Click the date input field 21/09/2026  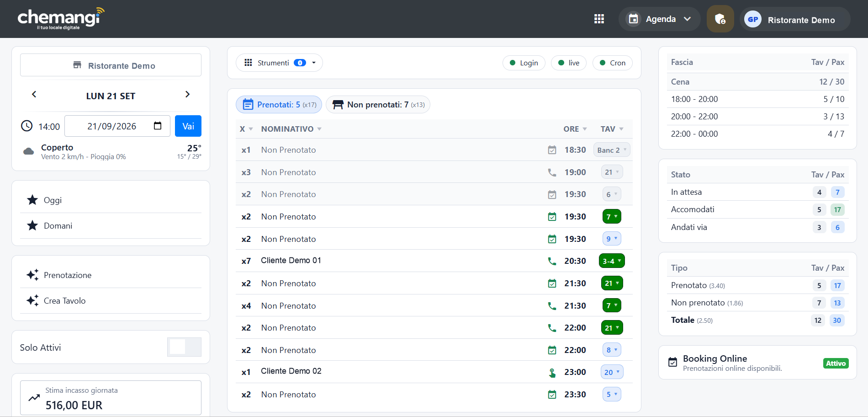point(117,126)
